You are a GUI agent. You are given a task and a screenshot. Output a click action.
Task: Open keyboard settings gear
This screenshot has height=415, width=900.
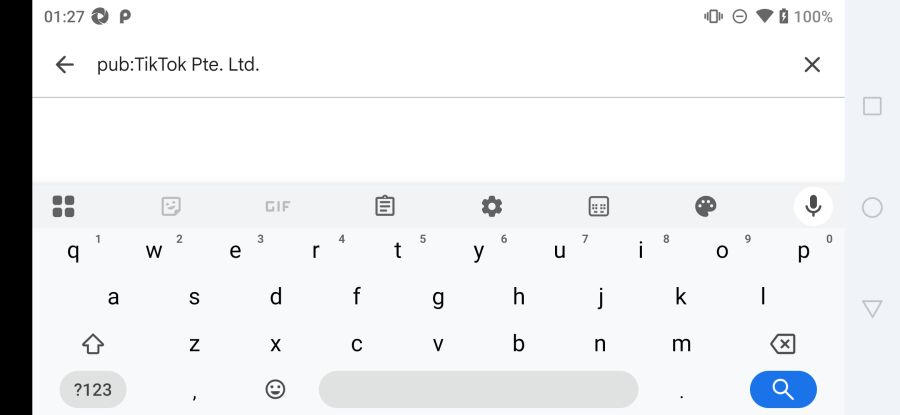click(492, 207)
